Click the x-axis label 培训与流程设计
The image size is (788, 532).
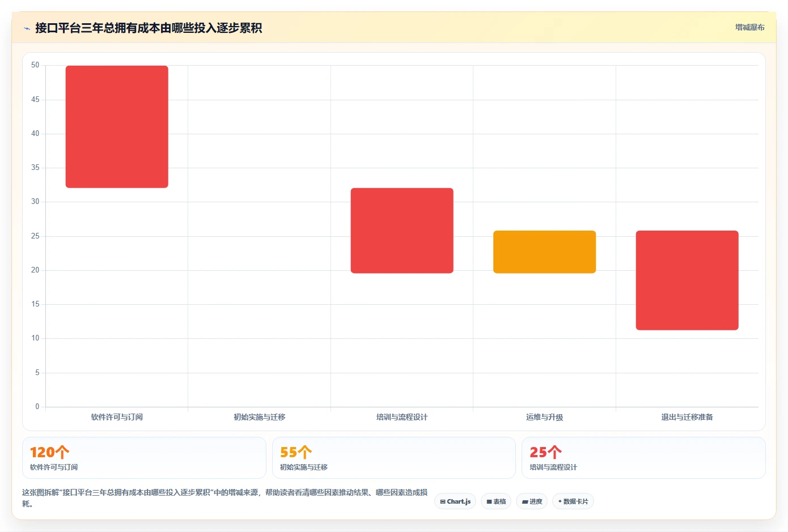[402, 417]
